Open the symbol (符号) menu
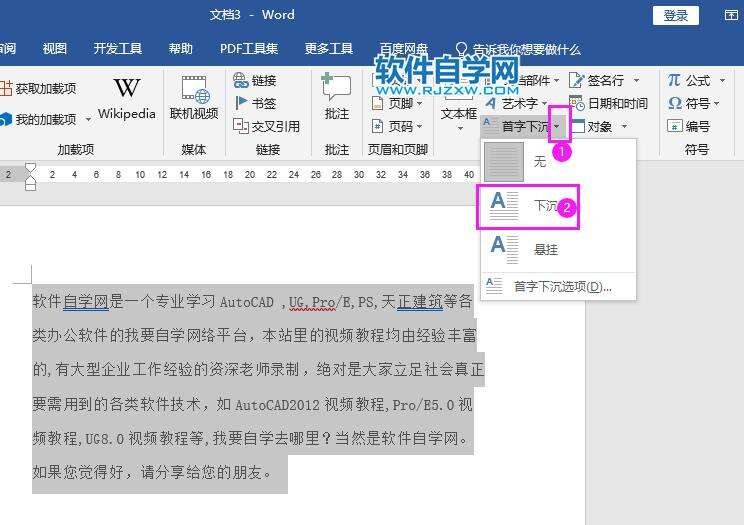Image resolution: width=744 pixels, height=525 pixels. point(693,103)
